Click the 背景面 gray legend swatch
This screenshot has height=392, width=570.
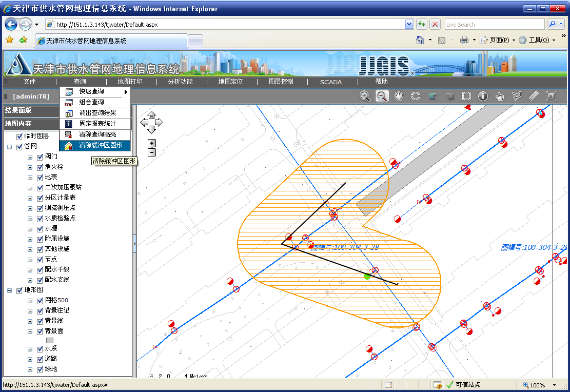(x=50, y=340)
